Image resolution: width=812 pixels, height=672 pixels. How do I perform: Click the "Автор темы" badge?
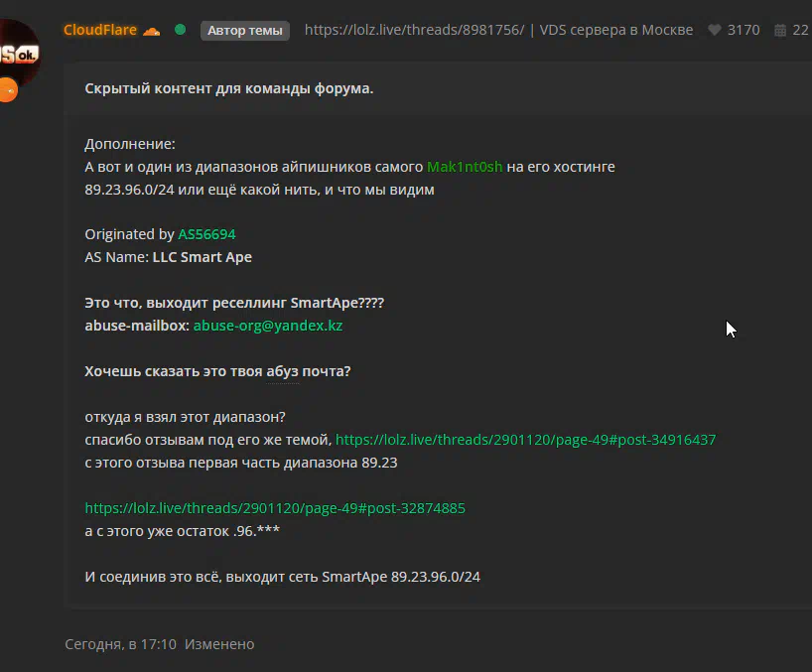(245, 31)
